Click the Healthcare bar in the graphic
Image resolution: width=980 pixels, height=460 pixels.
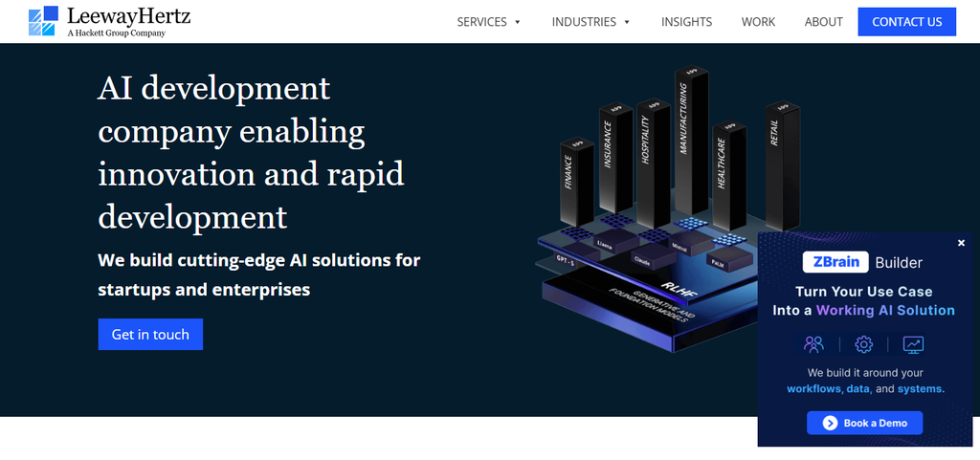728,175
